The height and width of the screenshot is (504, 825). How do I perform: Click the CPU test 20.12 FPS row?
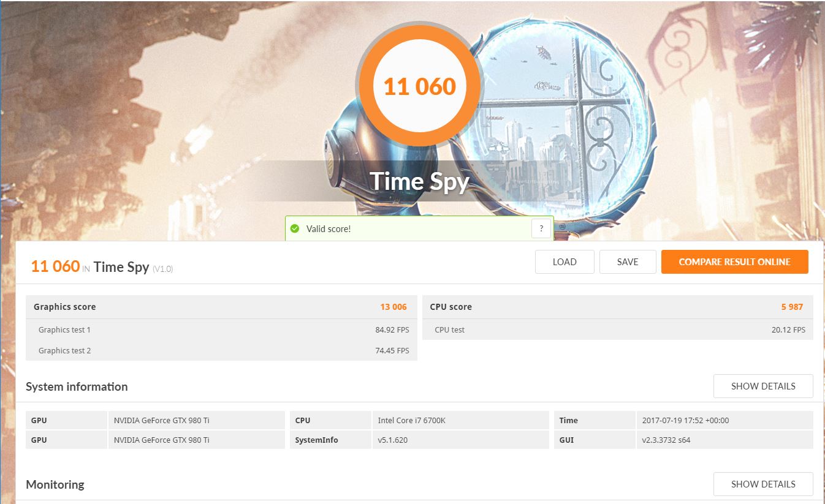[x=617, y=329]
